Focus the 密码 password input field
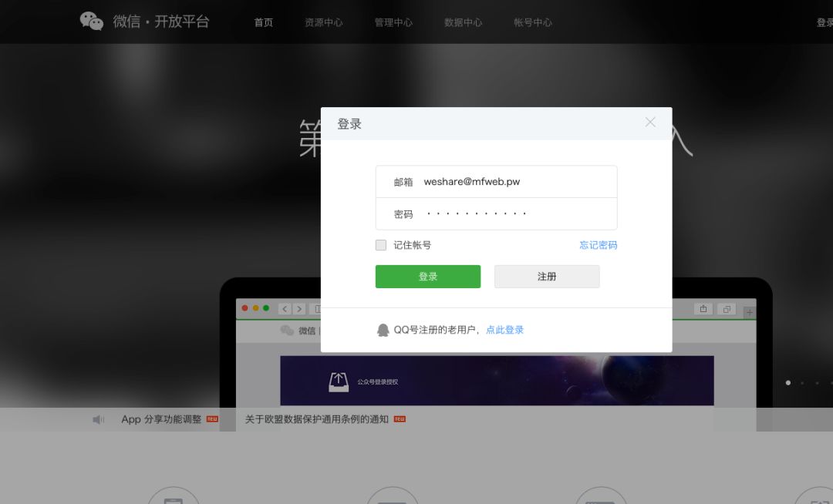Viewport: 833px width, 504px height. pyautogui.click(x=496, y=213)
